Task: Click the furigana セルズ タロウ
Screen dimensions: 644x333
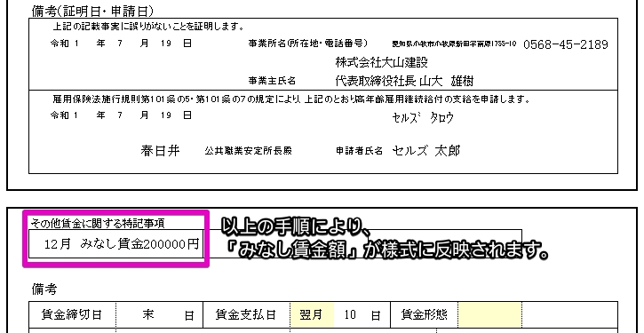Action: coord(423,118)
